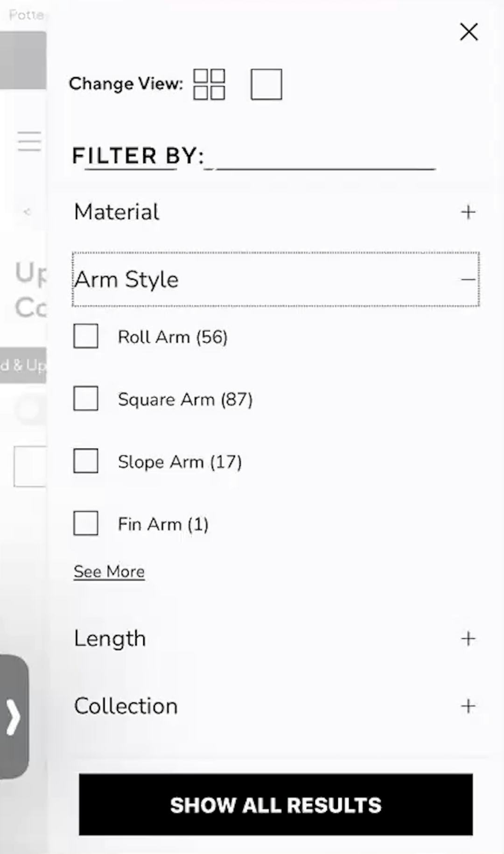Viewport: 504px width, 854px height.
Task: Open the hamburger navigation menu
Action: [x=29, y=141]
